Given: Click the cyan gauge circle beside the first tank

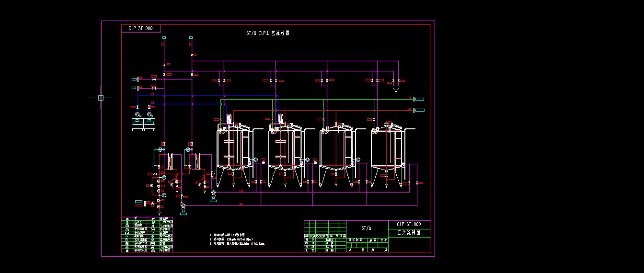Looking at the screenshot, I should click(255, 159).
